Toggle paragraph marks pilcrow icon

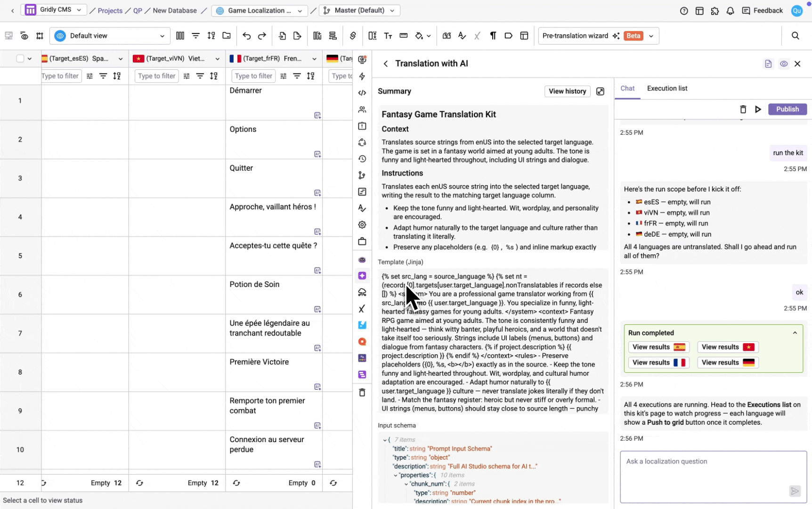[x=493, y=36]
